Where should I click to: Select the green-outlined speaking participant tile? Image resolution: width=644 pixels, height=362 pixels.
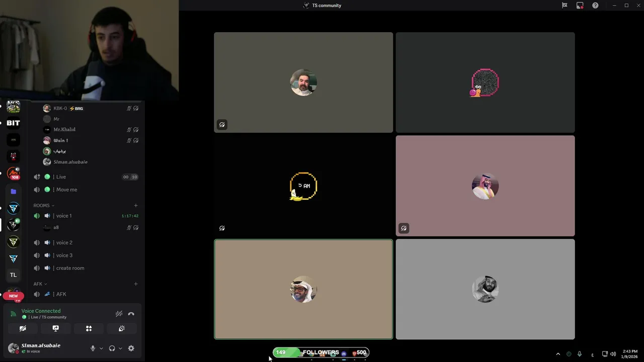pos(303,289)
